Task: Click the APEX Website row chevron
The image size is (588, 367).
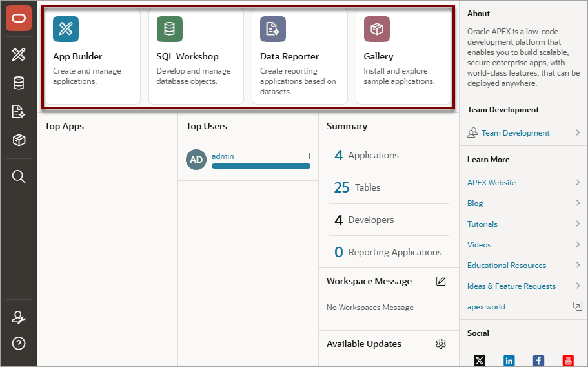Action: pos(578,182)
